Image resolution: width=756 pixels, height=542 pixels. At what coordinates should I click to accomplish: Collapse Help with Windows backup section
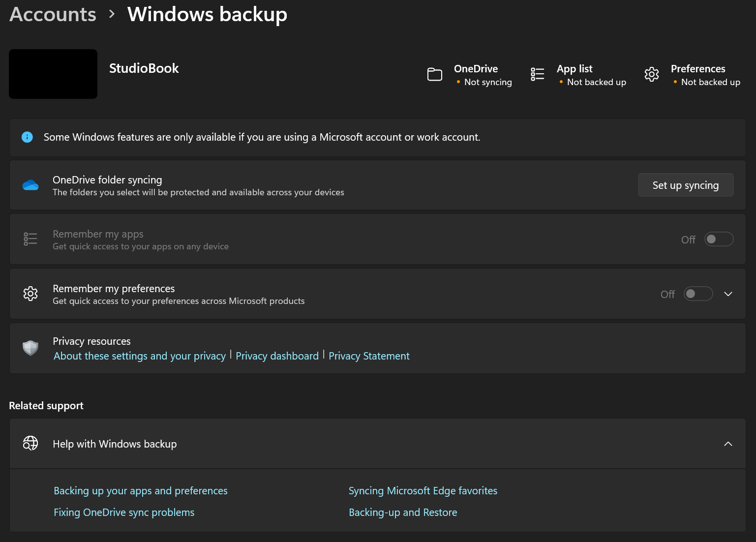tap(728, 444)
